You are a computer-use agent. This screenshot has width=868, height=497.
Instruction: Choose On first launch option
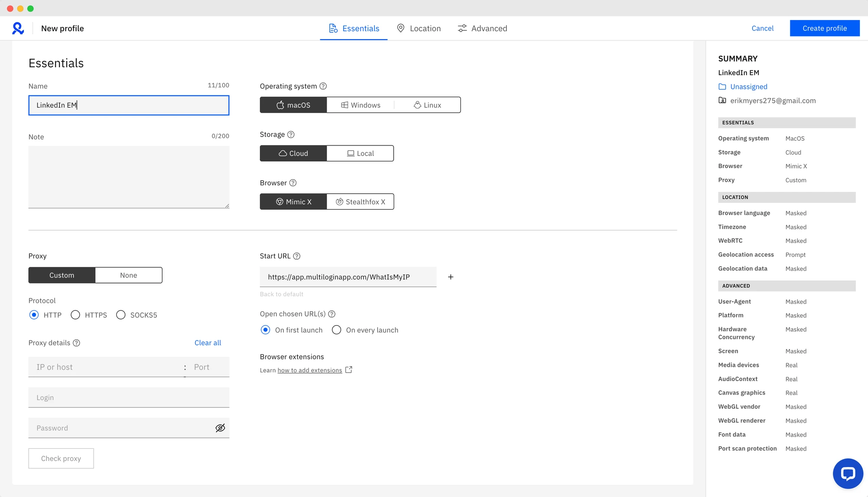pos(265,330)
